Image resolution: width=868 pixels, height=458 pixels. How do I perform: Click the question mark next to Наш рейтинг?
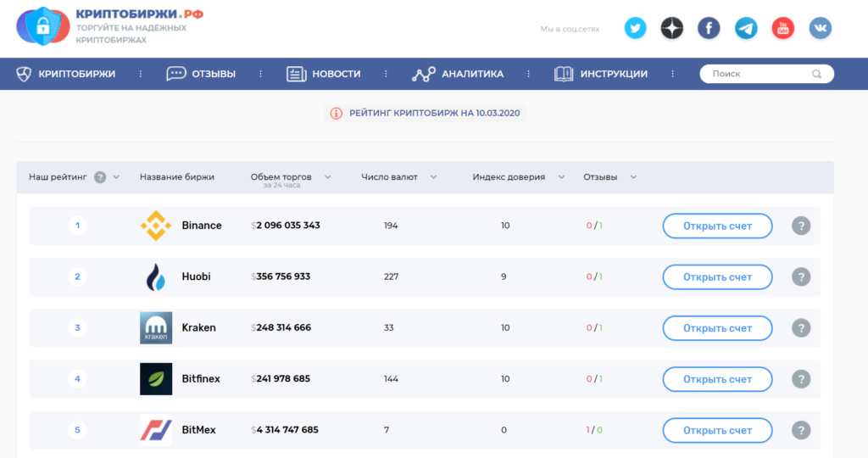100,177
